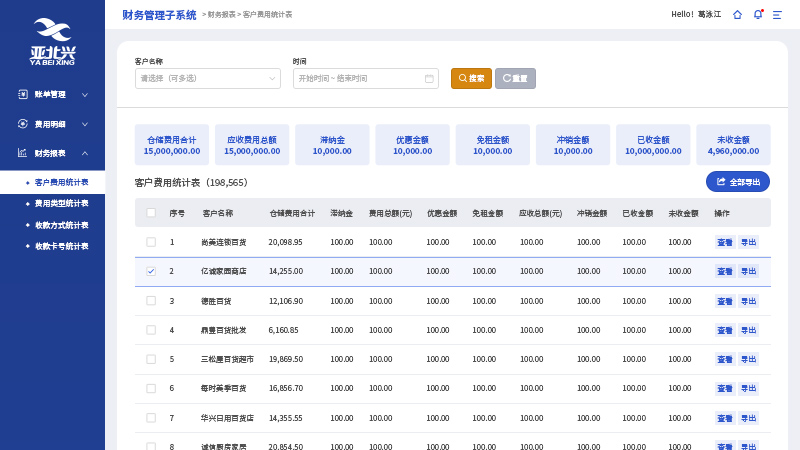Click 导出 for row 3 德胜百货

point(748,301)
